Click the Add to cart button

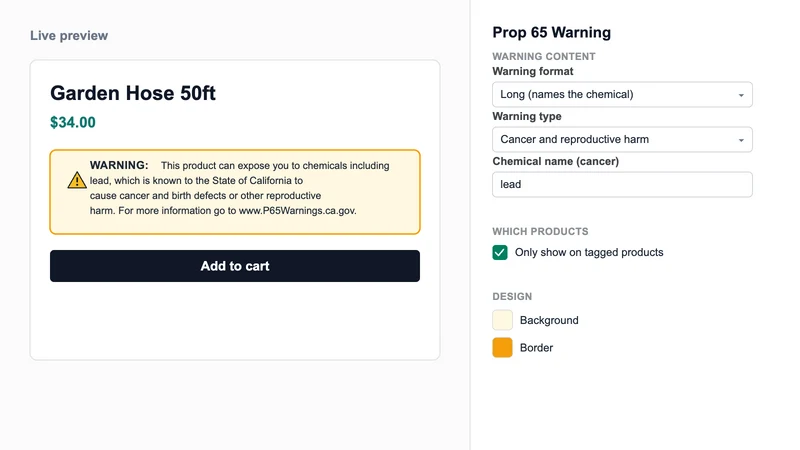(x=235, y=266)
